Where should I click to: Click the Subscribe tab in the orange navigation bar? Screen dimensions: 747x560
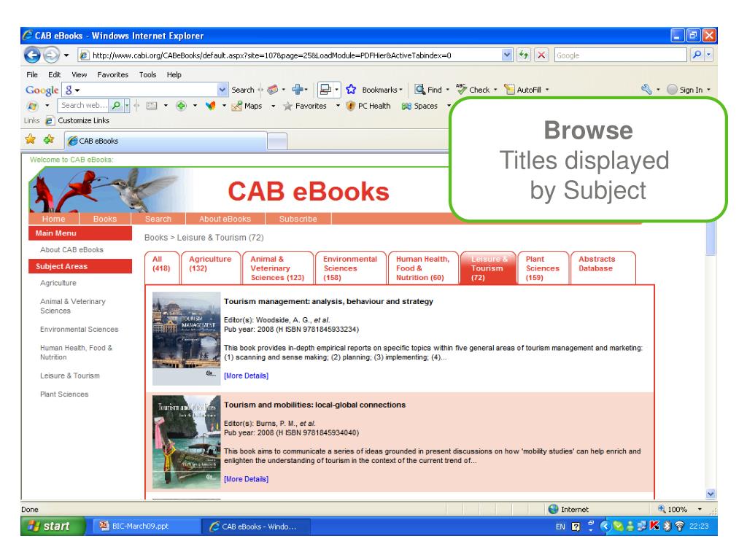tap(298, 219)
